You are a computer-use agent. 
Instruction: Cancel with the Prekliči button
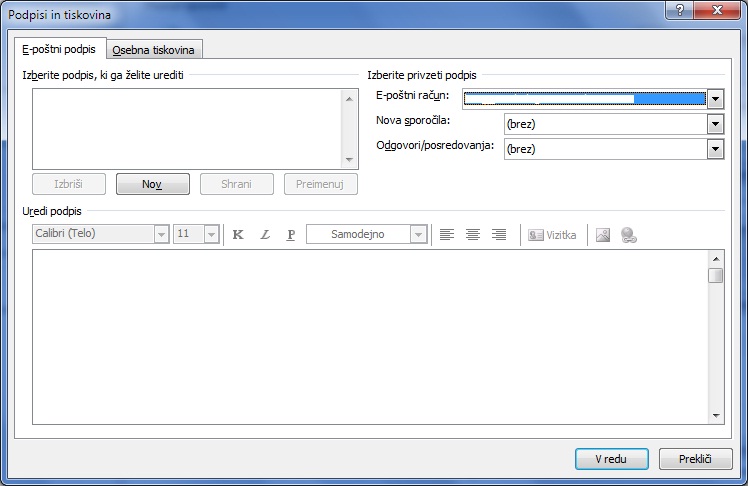pyautogui.click(x=696, y=459)
